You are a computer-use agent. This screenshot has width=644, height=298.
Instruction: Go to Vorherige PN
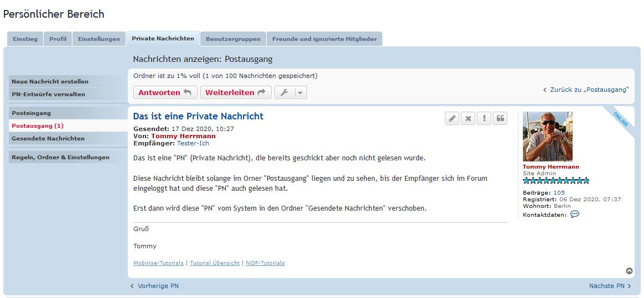pos(154,286)
